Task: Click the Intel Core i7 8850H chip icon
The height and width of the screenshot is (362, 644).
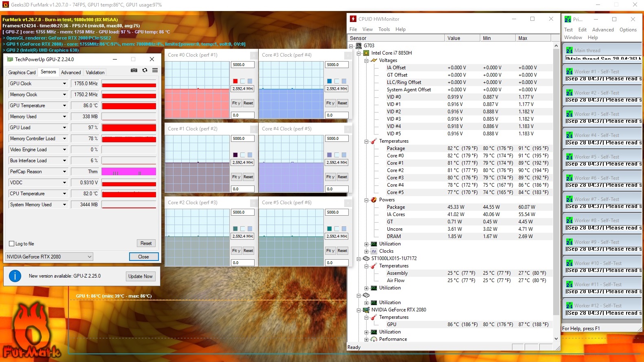Action: click(x=366, y=53)
